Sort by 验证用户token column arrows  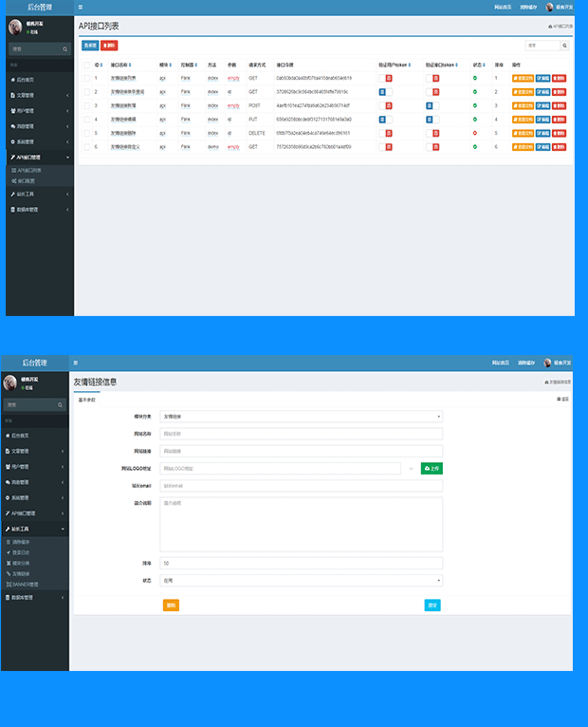click(410, 65)
